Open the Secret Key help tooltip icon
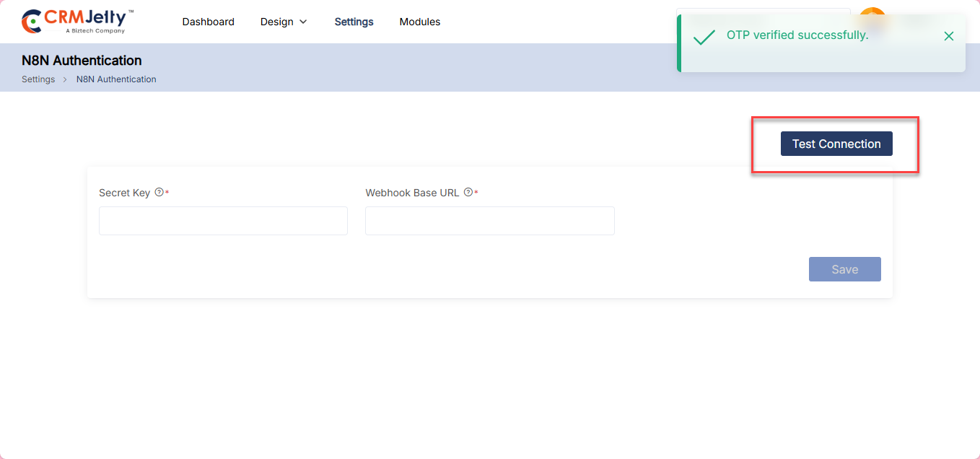The image size is (980, 459). [x=159, y=193]
